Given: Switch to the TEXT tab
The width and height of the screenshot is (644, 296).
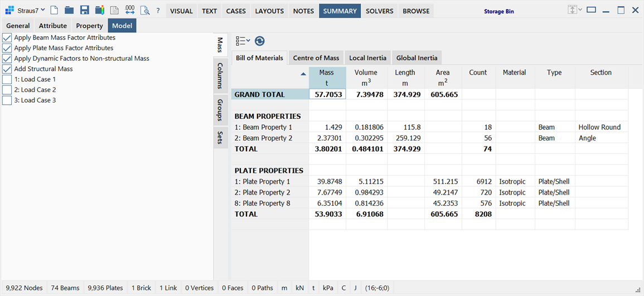Looking at the screenshot, I should click(x=210, y=11).
